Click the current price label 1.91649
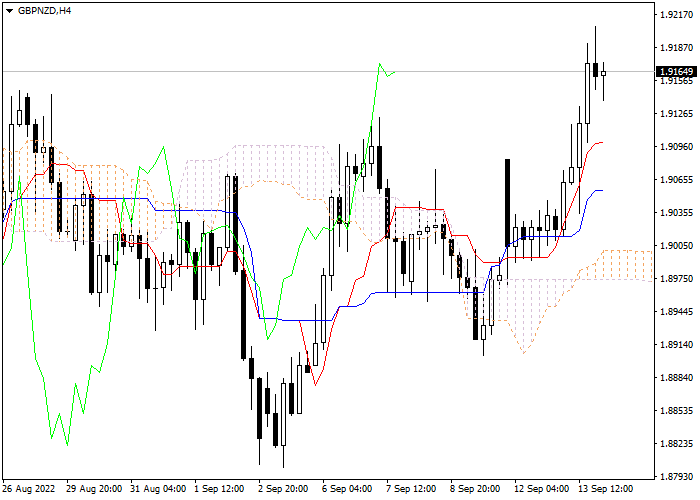Screen dimensions: 700x500 pos(677,71)
